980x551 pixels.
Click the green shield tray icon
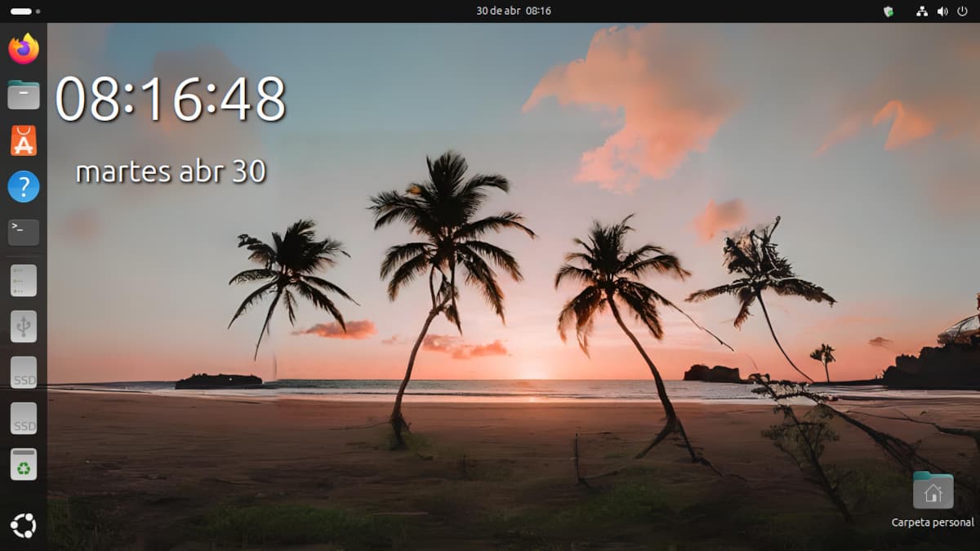point(889,11)
